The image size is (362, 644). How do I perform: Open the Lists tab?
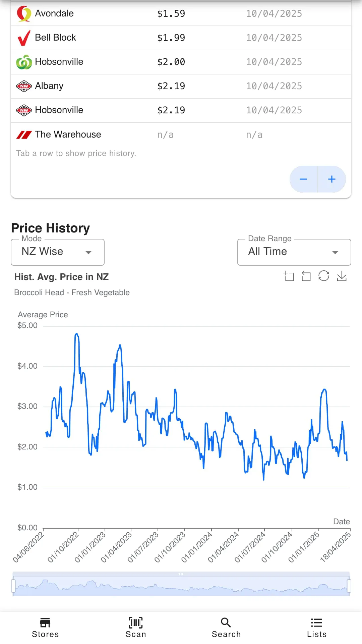pyautogui.click(x=316, y=627)
